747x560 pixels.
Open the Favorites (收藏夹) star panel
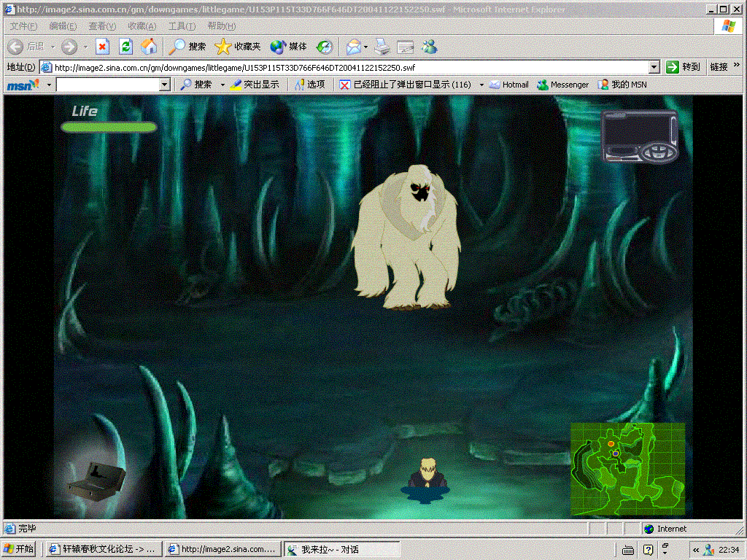click(238, 47)
